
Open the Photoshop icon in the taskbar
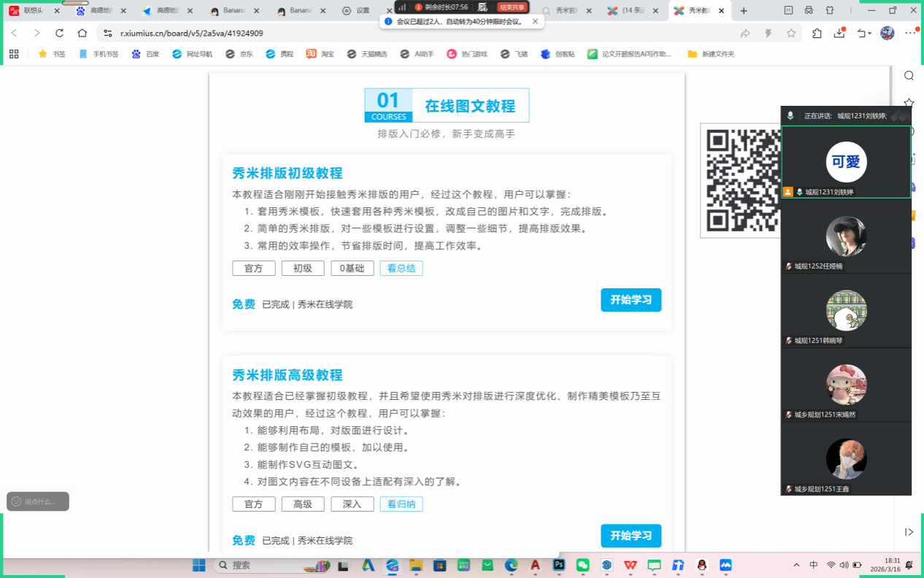[x=559, y=565]
